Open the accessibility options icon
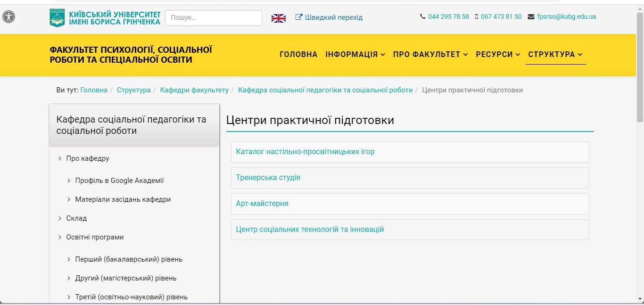This screenshot has width=644, height=305. click(8, 17)
